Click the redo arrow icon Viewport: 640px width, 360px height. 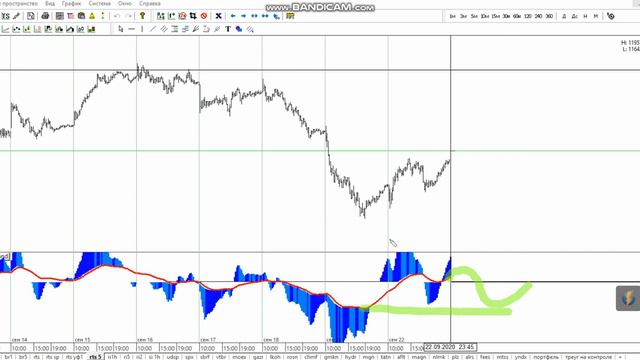coord(128,16)
